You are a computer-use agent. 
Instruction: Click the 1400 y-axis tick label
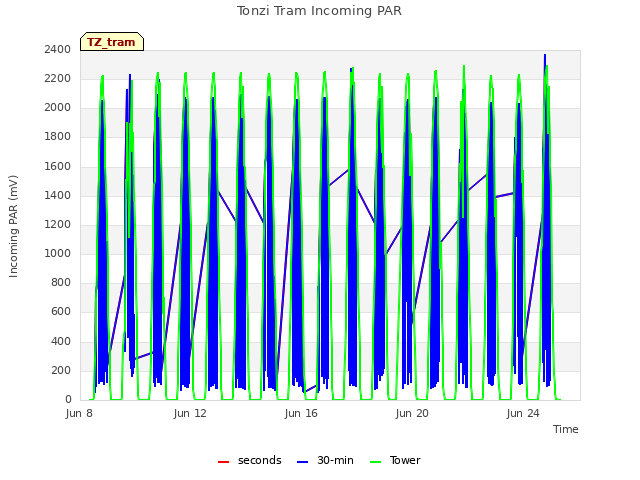[x=58, y=195]
